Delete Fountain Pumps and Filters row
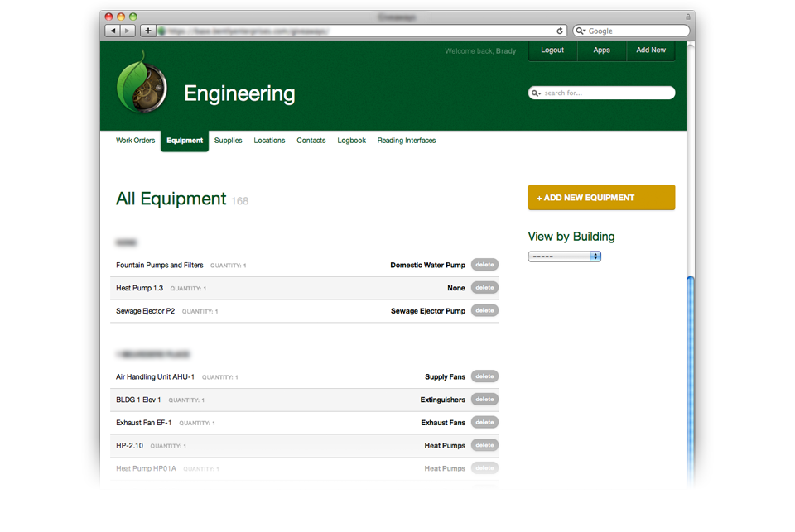Viewport: 795px width, 532px height. click(484, 265)
